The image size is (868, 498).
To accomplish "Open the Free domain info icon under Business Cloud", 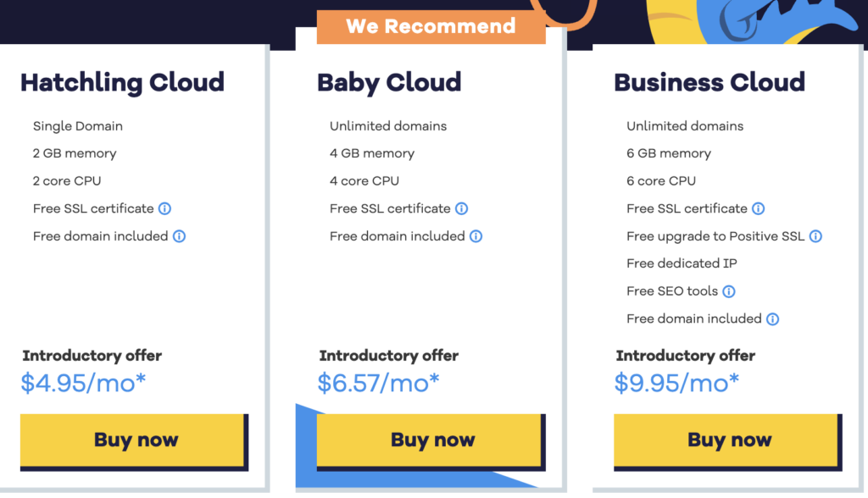I will point(772,318).
